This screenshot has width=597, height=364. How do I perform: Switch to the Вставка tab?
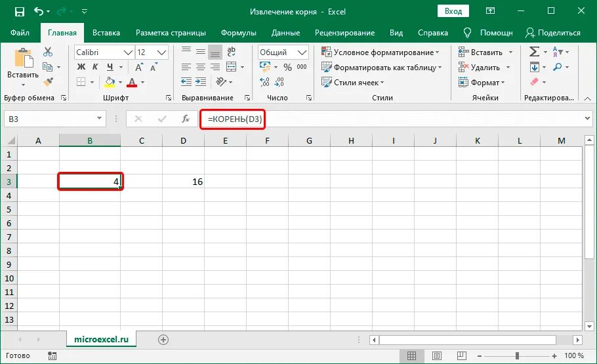(106, 33)
